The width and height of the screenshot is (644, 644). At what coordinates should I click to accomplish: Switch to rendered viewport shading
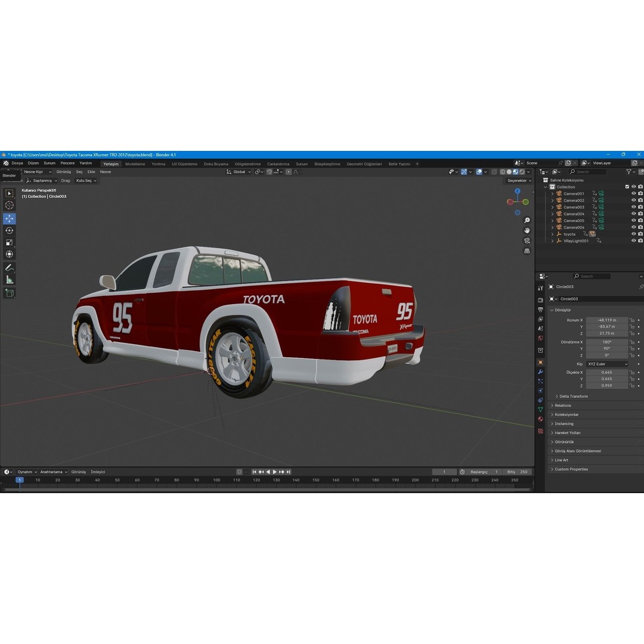pos(522,172)
